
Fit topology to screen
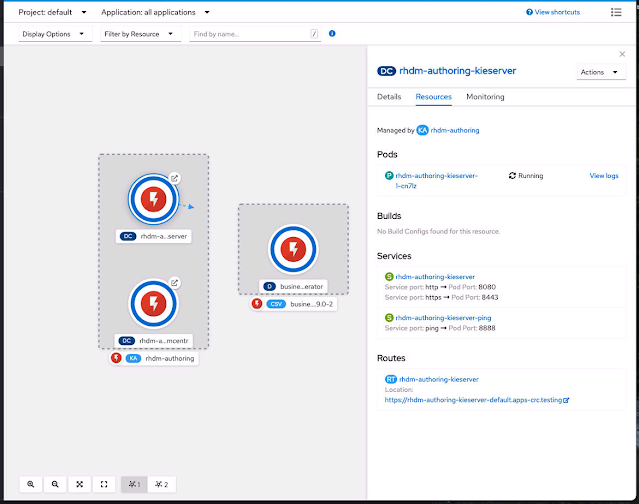click(x=79, y=484)
